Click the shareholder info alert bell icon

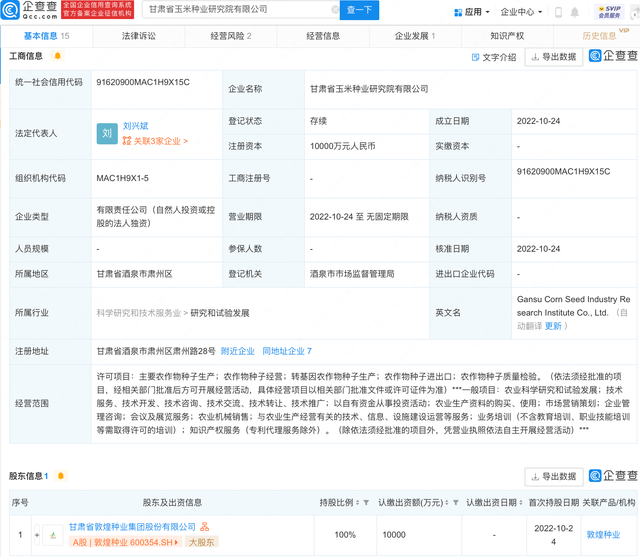[x=61, y=476]
